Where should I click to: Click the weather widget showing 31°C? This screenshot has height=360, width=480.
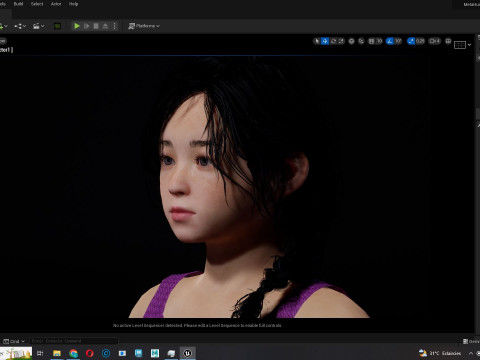pos(440,353)
